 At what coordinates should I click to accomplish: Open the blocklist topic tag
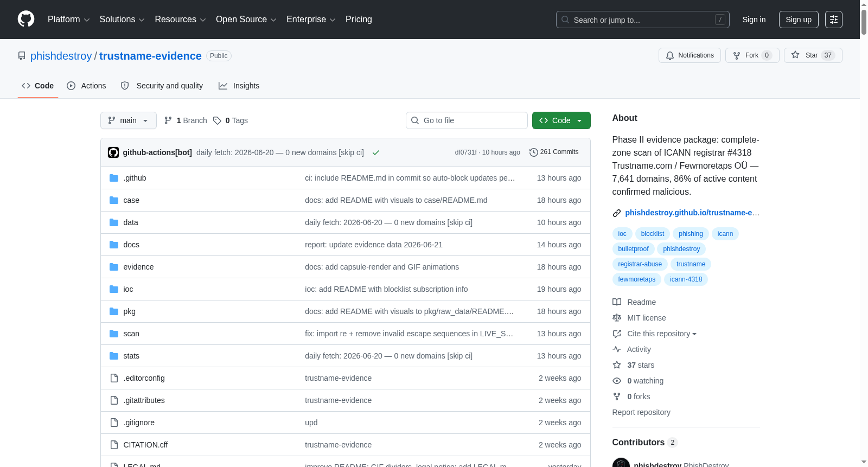coord(653,234)
